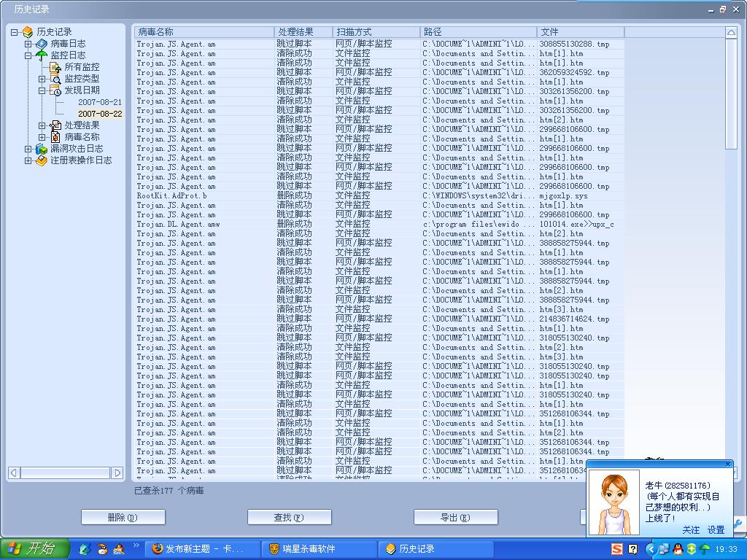Click file cell 308855130288.tmp
This screenshot has width=747, height=560.
coord(575,44)
